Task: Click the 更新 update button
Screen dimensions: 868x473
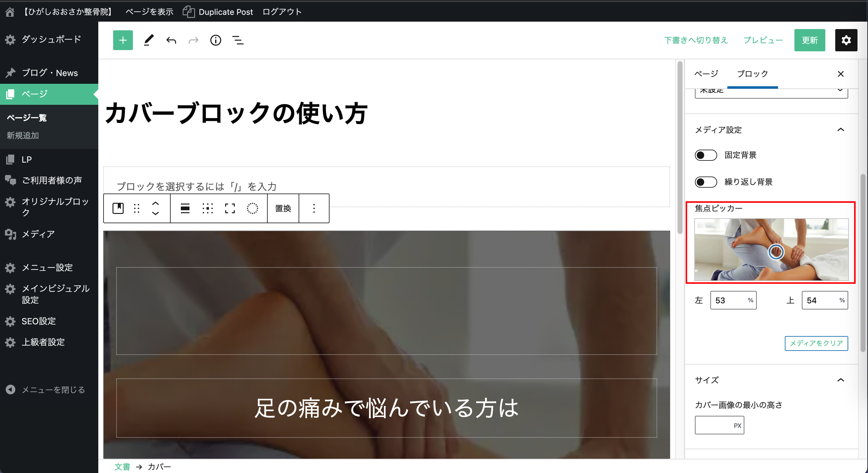Action: 809,40
